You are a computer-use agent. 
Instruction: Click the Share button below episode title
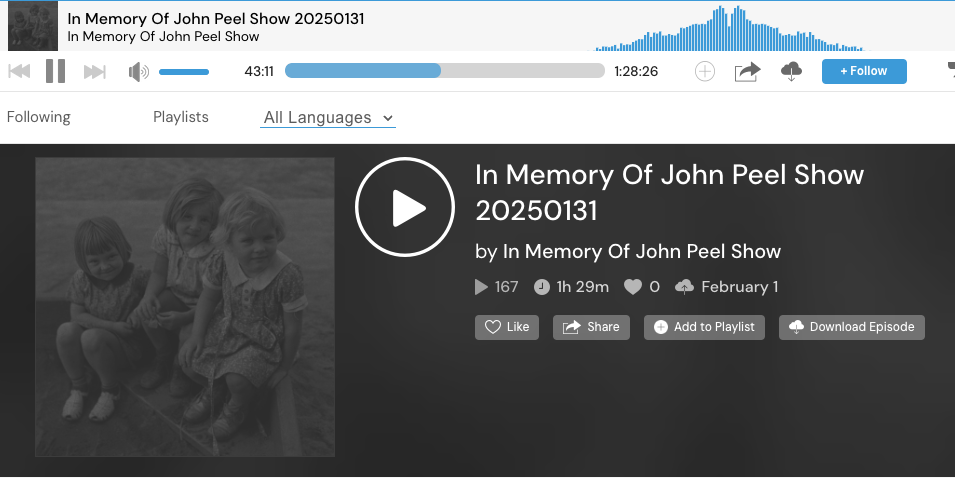click(591, 327)
